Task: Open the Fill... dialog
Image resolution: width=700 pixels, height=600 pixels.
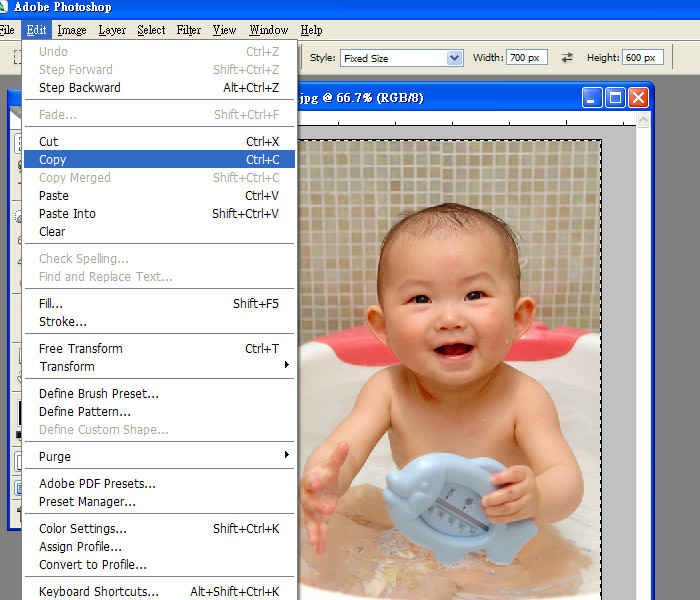Action: click(x=50, y=303)
